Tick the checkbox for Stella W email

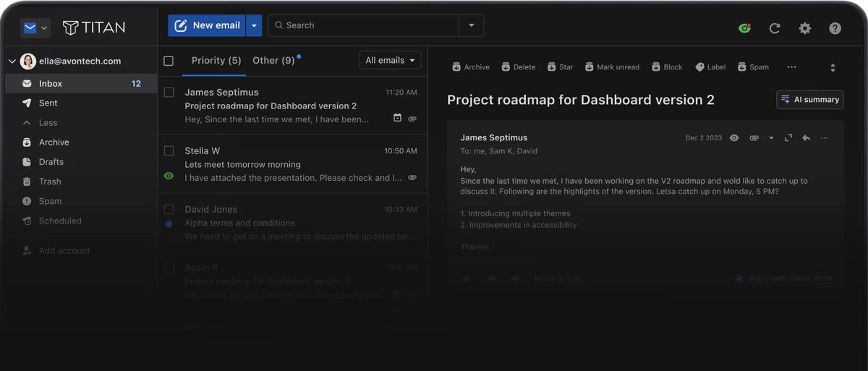tap(169, 151)
